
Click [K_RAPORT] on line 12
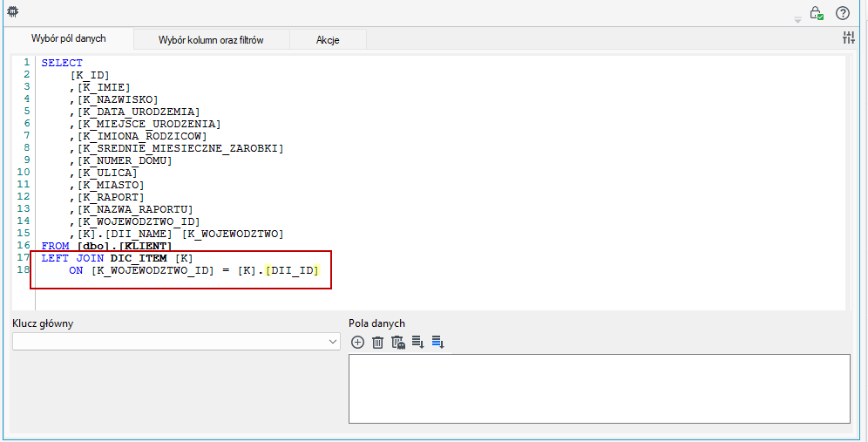click(x=111, y=197)
